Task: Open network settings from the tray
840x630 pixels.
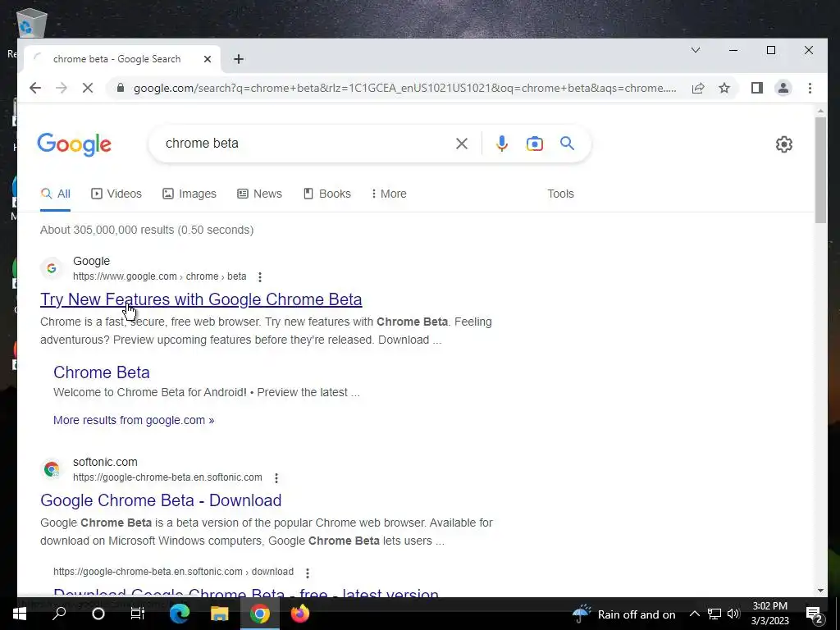Action: 714,614
